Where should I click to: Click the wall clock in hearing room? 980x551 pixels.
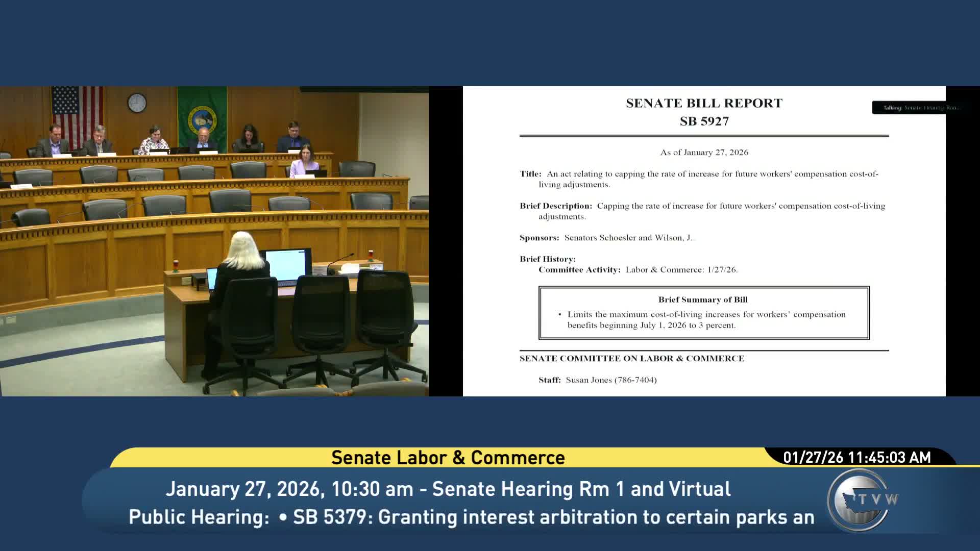click(x=137, y=103)
